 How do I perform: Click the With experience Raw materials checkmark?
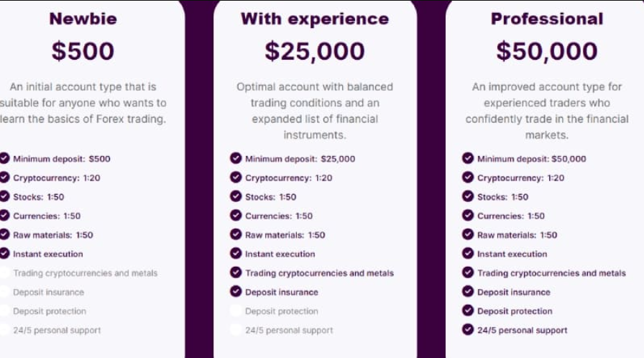click(236, 234)
